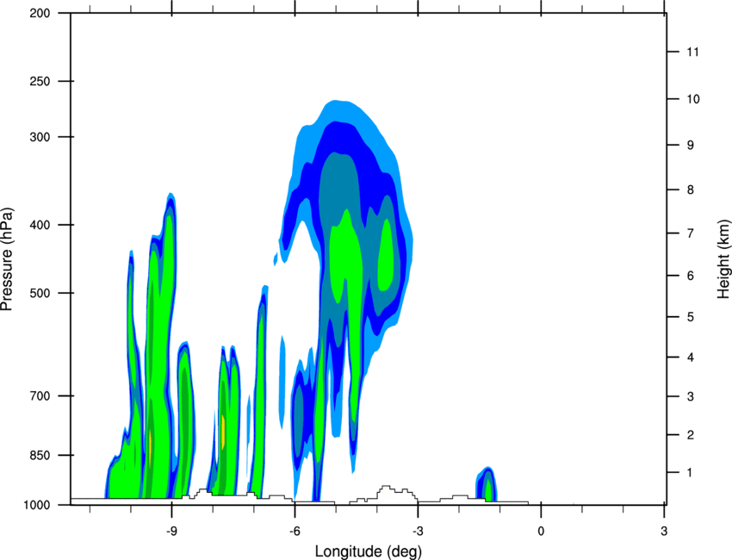Click the 850 pressure tick label
The width and height of the screenshot is (732, 560).
(x=40, y=455)
